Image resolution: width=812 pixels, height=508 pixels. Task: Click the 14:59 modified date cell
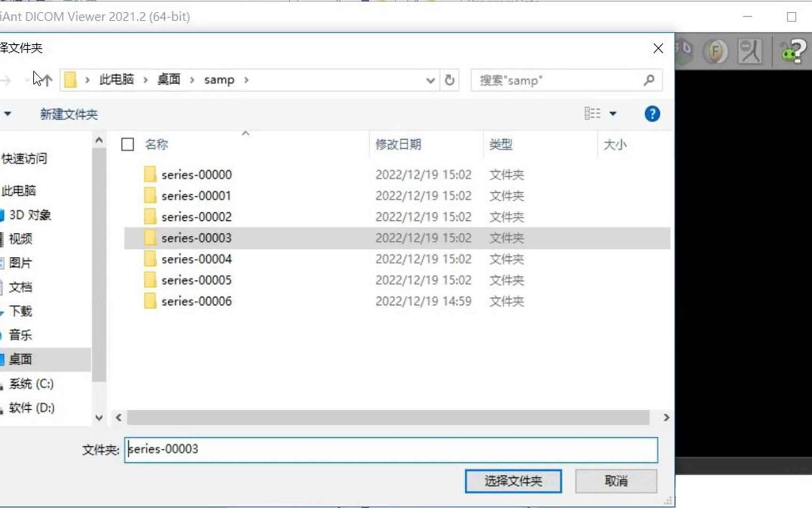tap(423, 301)
